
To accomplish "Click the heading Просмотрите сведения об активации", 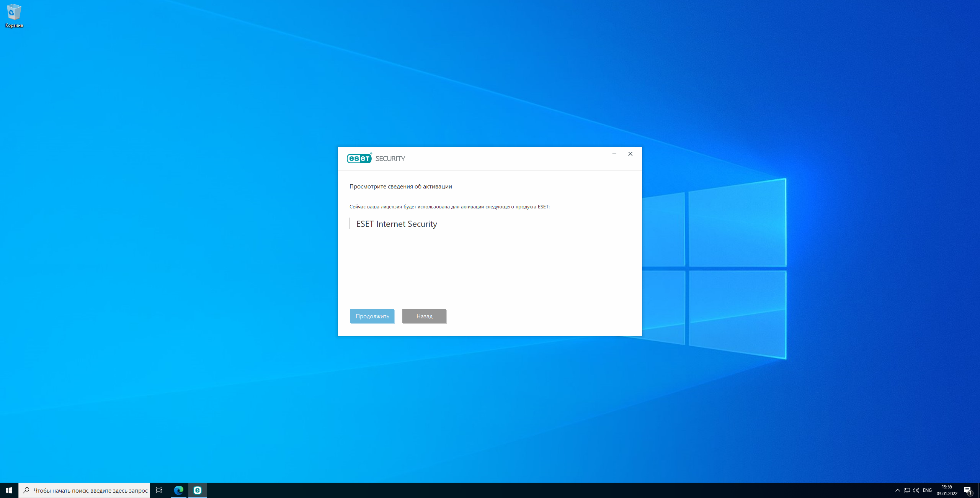I will (400, 187).
